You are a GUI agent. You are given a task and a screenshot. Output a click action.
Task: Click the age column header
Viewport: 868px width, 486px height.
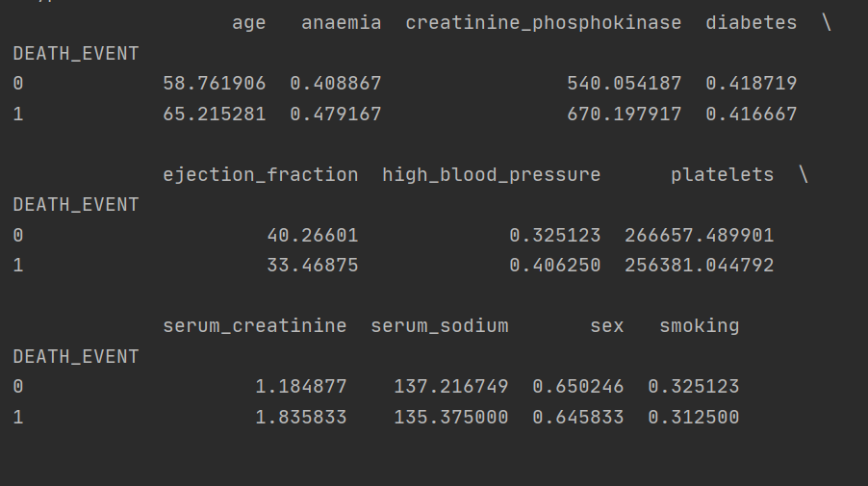[248, 23]
